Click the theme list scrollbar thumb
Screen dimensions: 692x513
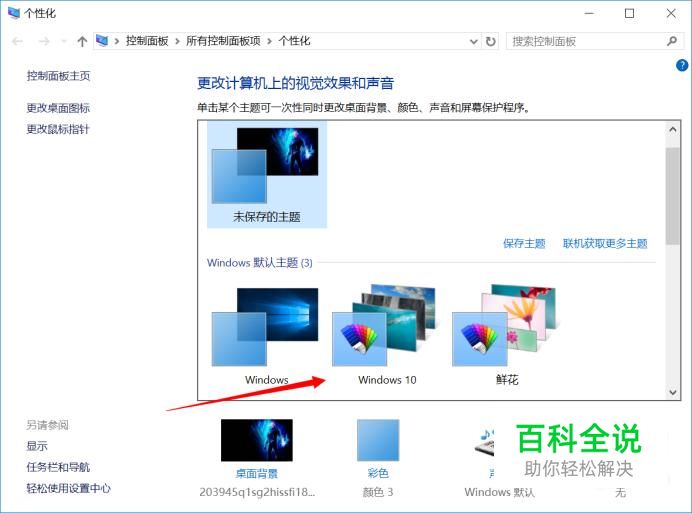(x=673, y=196)
